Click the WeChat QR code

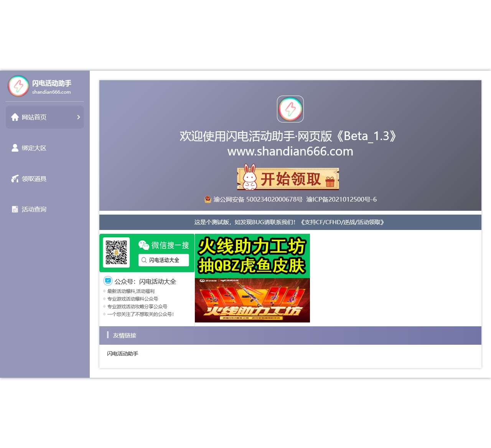click(x=116, y=253)
